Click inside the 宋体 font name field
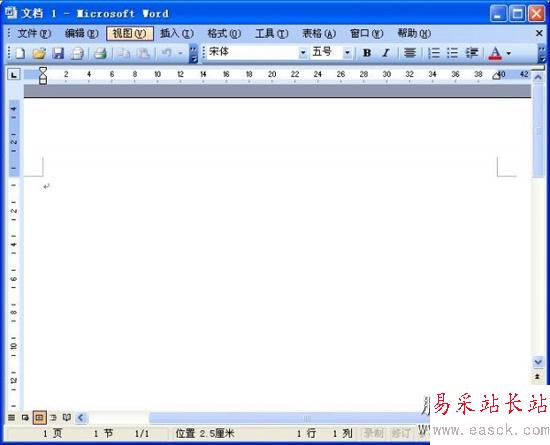550x445 pixels. coord(253,53)
